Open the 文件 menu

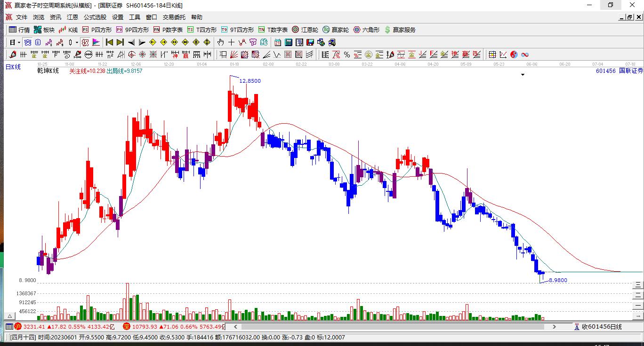point(22,17)
